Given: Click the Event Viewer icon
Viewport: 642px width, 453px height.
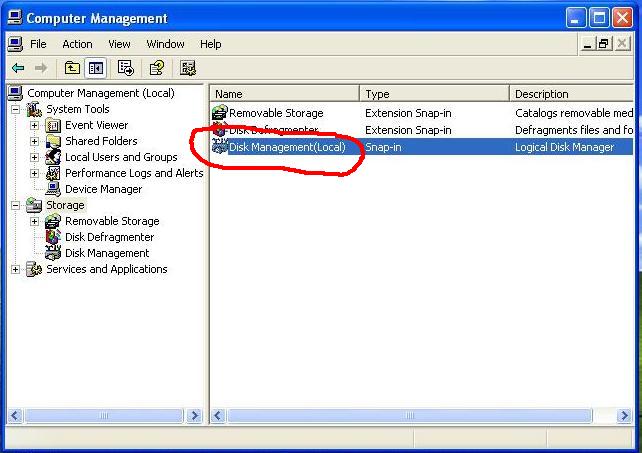Looking at the screenshot, I should tap(53, 125).
